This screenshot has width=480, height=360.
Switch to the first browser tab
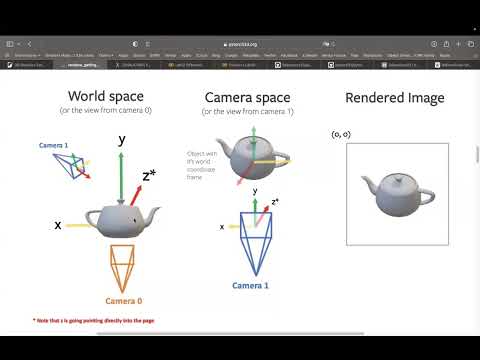tap(27, 65)
